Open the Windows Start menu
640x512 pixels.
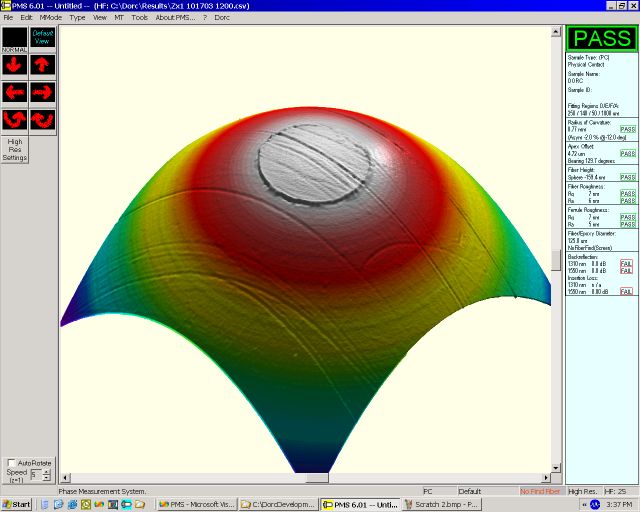[16, 505]
